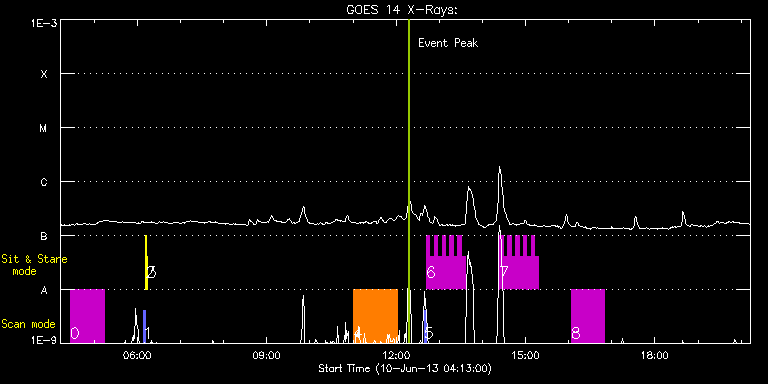This screenshot has height=384, width=768.
Task: Click the blue scan bar labeled 5
Action: point(425,326)
